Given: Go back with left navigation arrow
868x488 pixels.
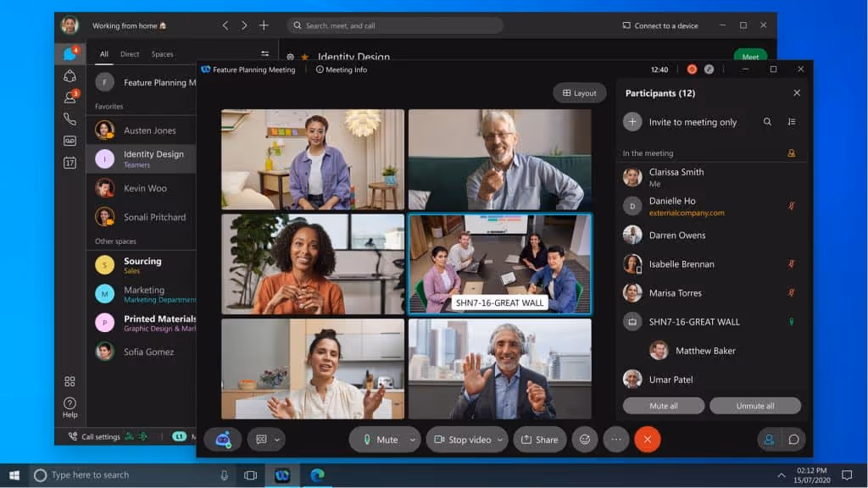Looking at the screenshot, I should tap(225, 25).
